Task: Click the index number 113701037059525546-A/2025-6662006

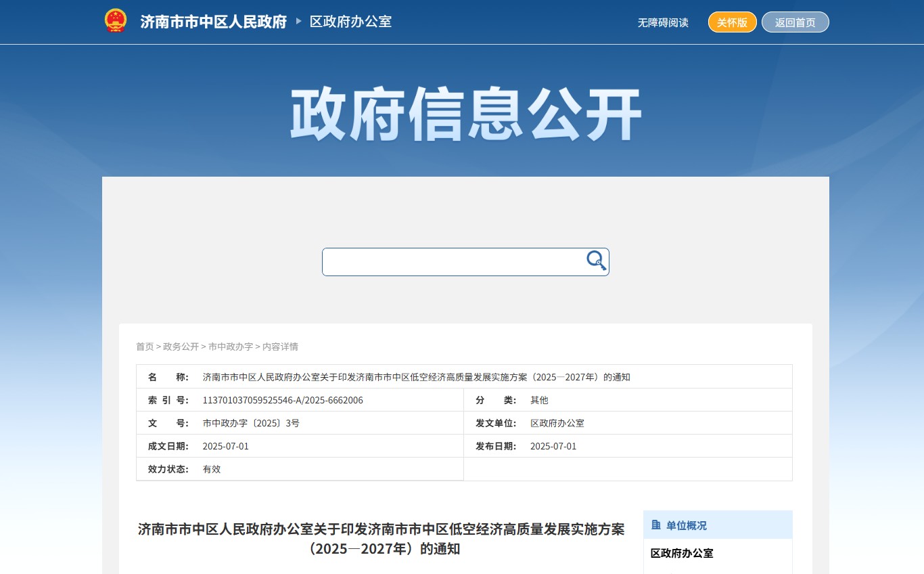Action: click(x=283, y=400)
